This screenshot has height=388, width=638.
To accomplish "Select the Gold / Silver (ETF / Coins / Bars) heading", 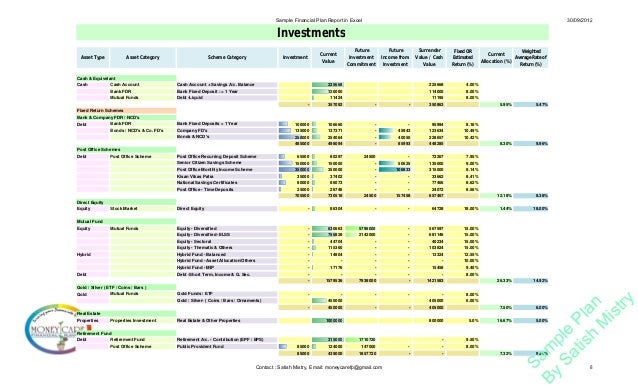I will tap(126, 287).
